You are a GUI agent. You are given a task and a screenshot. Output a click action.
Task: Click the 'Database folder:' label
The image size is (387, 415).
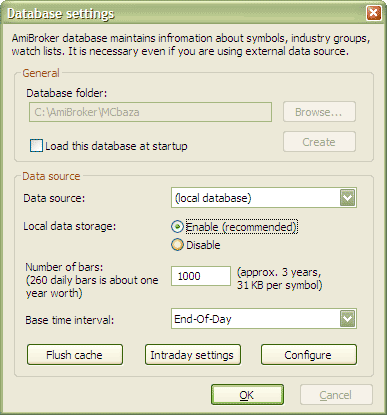click(x=67, y=93)
